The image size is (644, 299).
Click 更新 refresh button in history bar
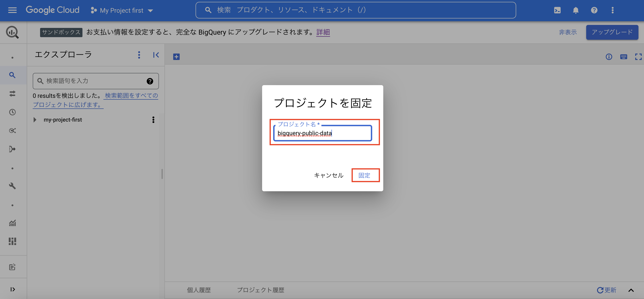pyautogui.click(x=606, y=290)
